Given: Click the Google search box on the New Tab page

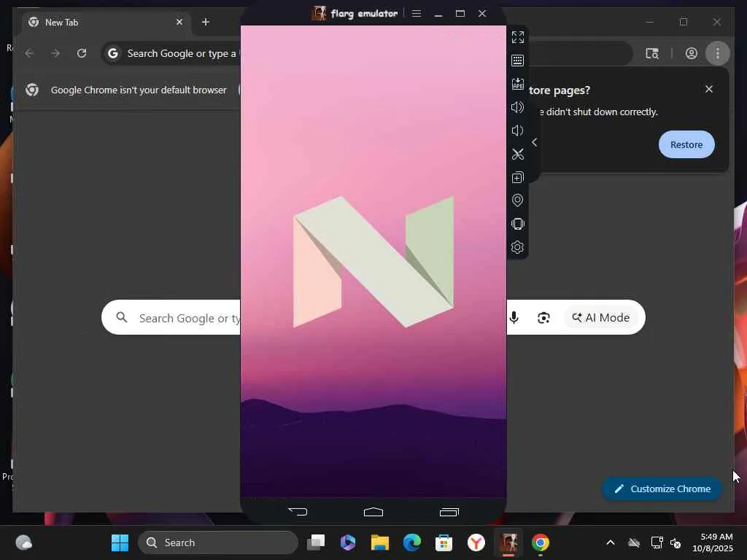Looking at the screenshot, I should point(373,317).
